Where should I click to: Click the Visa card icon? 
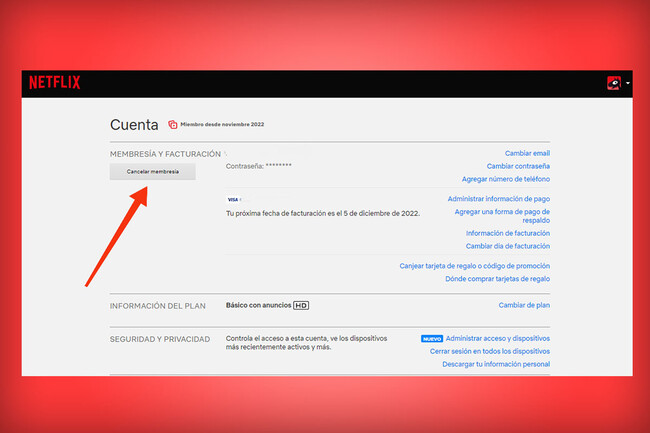[x=233, y=200]
